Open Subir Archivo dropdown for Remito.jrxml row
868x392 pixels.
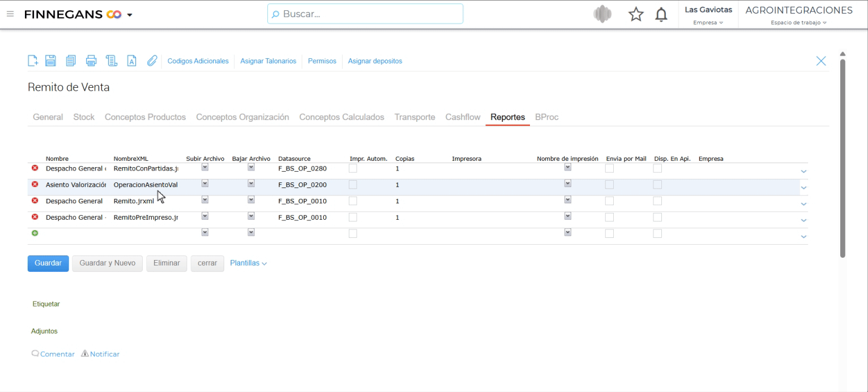206,200
